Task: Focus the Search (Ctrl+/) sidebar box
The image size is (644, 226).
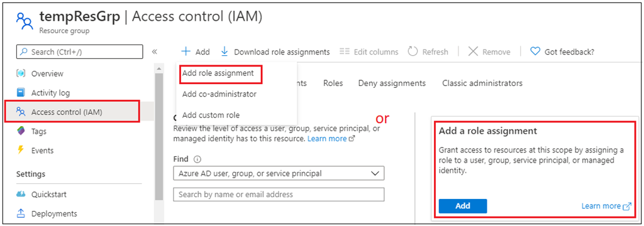Action: click(80, 51)
